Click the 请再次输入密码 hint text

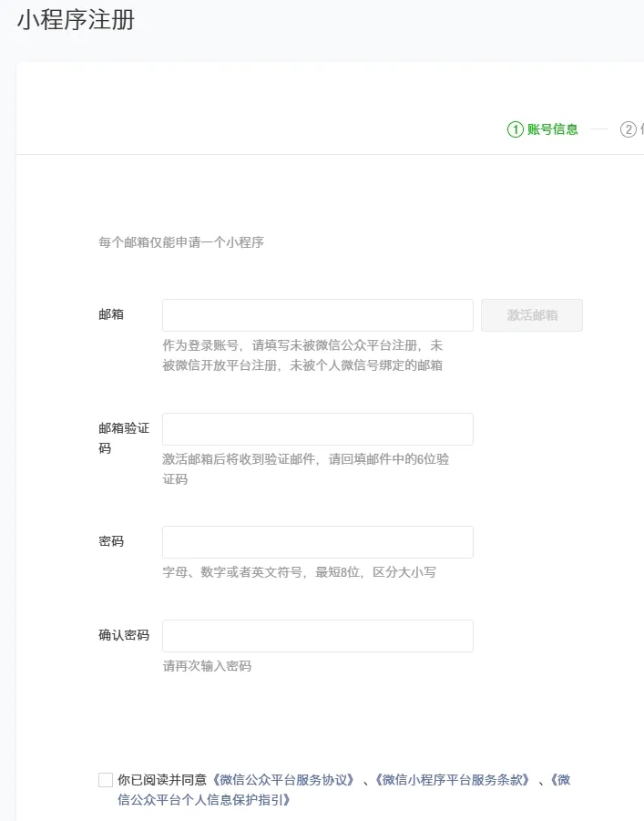click(x=207, y=666)
